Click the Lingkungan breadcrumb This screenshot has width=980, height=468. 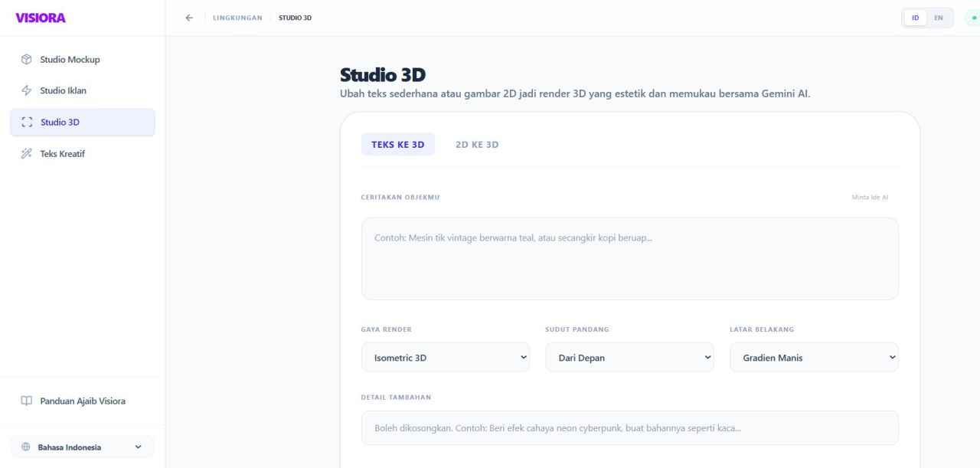point(237,18)
